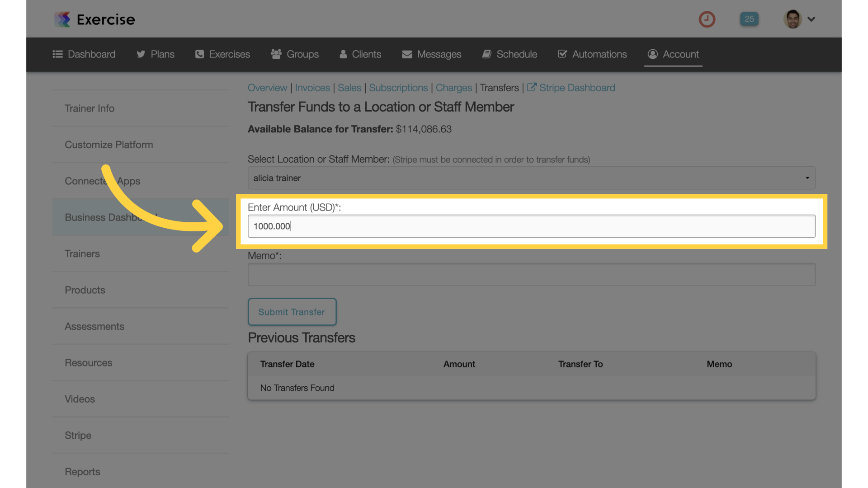Screen dimensions: 868x488
Task: Click the timer/clock icon in top bar
Action: [x=707, y=19]
